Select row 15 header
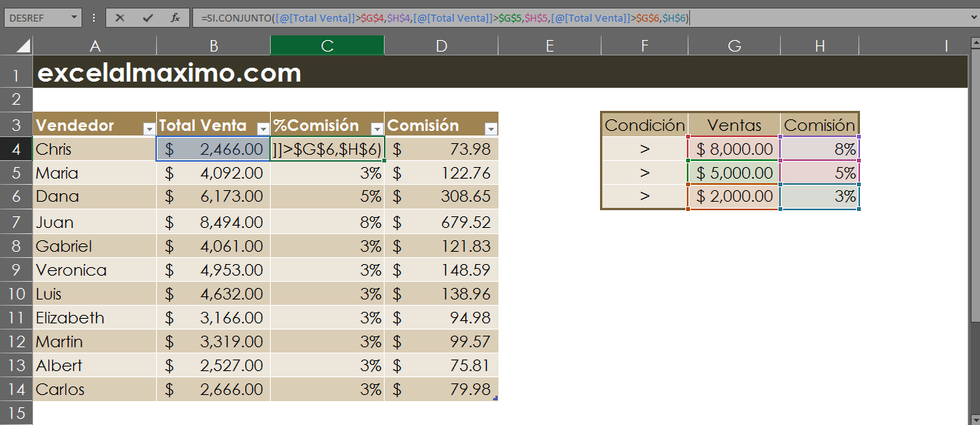 coord(16,412)
